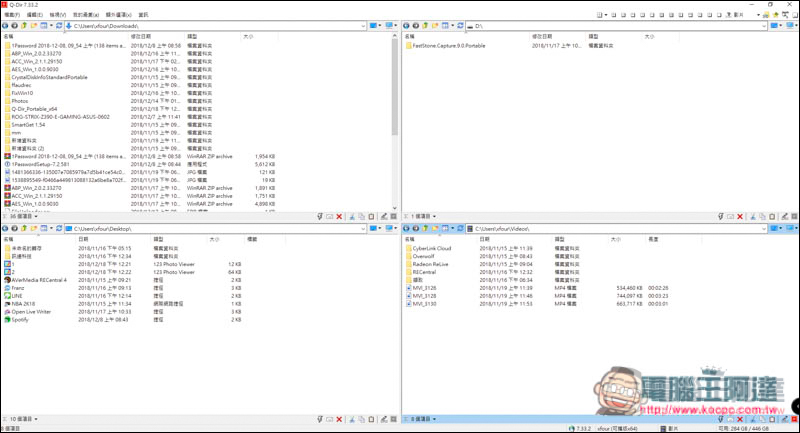800x433 pixels.
Task: Select the LINE shortcut in the Desktop pane
Action: (x=20, y=296)
